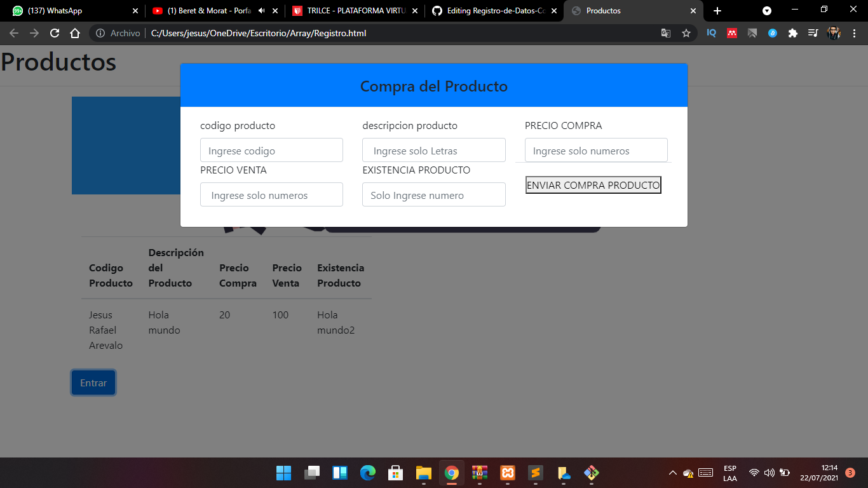Open the Chrome profile avatar
The image size is (868, 488).
(833, 32)
